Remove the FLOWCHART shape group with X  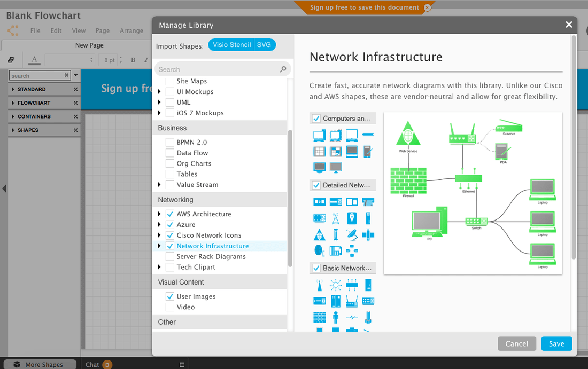[x=75, y=103]
